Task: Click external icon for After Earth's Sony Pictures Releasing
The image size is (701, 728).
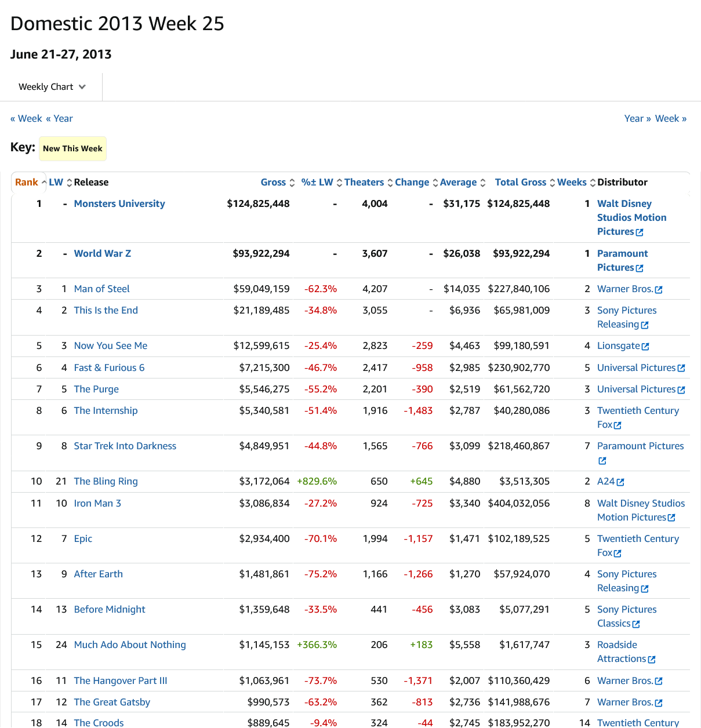Action: [645, 588]
